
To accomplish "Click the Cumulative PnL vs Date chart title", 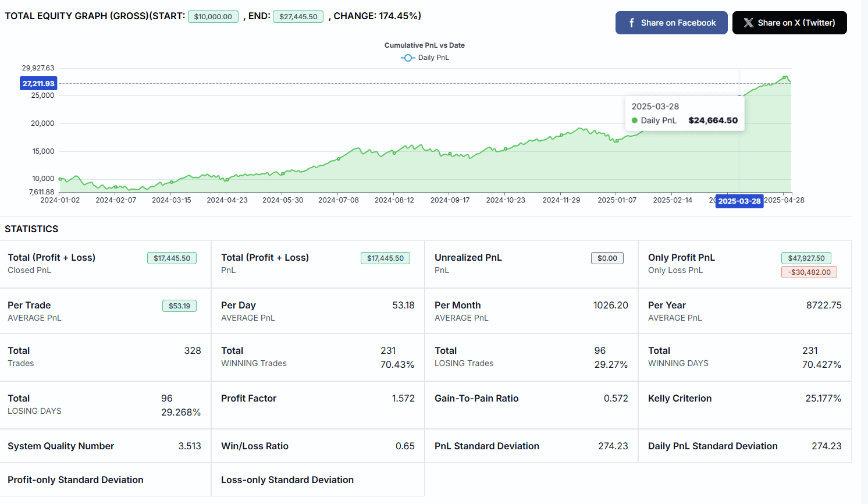I will point(425,45).
